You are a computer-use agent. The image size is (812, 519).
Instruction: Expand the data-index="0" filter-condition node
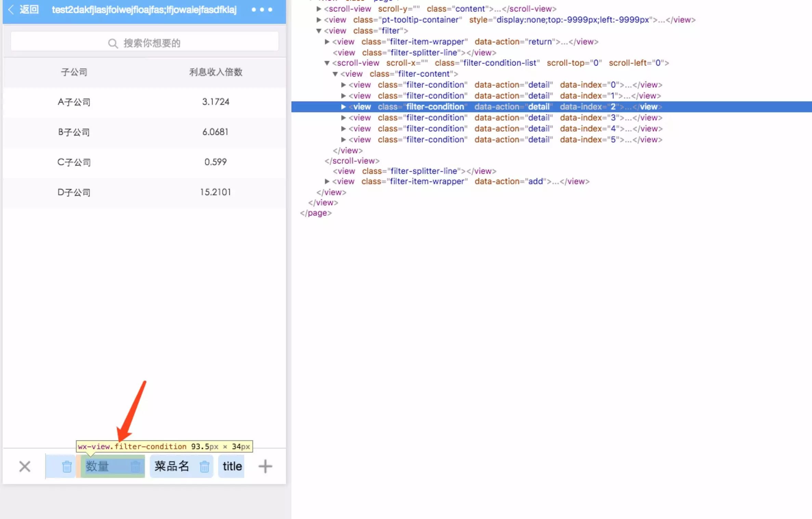point(343,85)
